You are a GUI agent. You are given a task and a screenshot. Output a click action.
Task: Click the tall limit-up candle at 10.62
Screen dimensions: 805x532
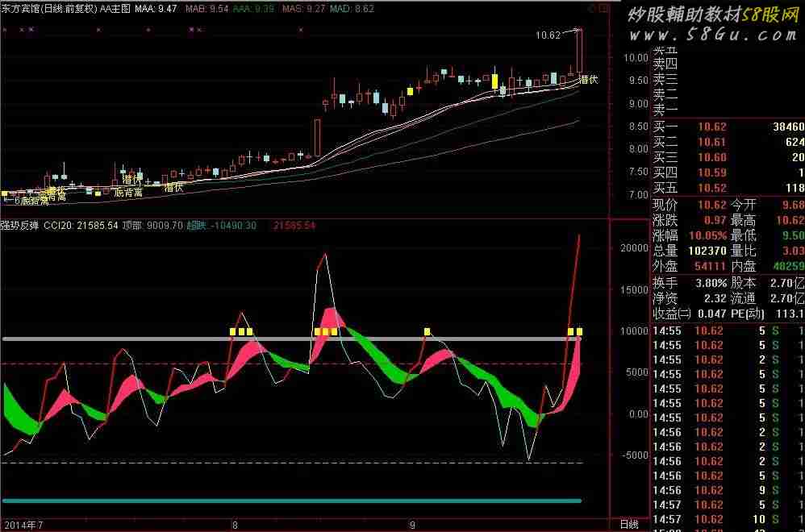[x=579, y=52]
